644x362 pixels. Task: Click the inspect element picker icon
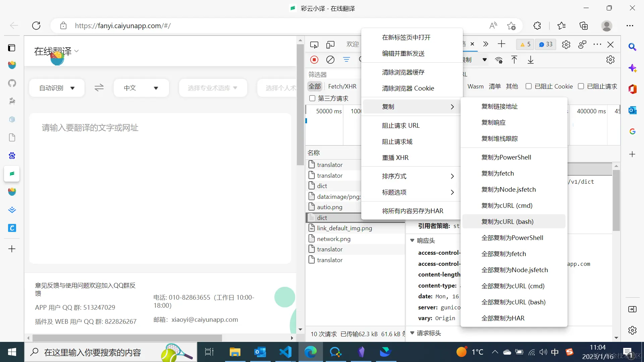pos(314,44)
